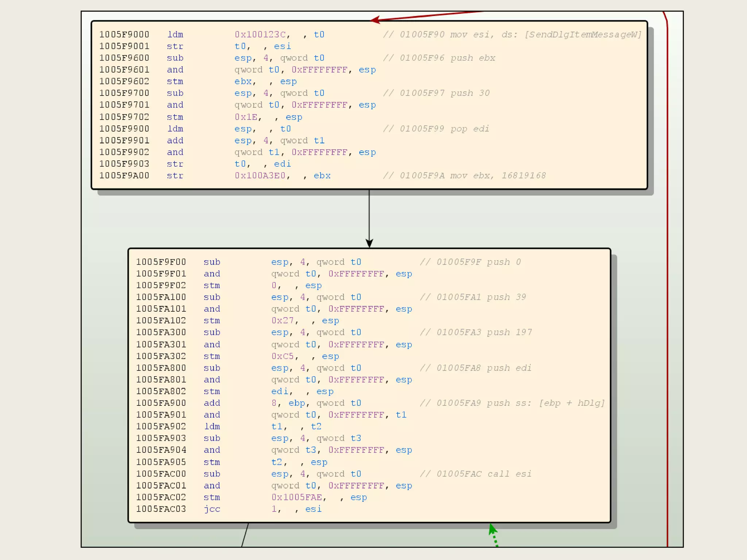The image size is (747, 560).
Task: Click the green dotted arrowhead at the bottom
Action: pyautogui.click(x=492, y=529)
